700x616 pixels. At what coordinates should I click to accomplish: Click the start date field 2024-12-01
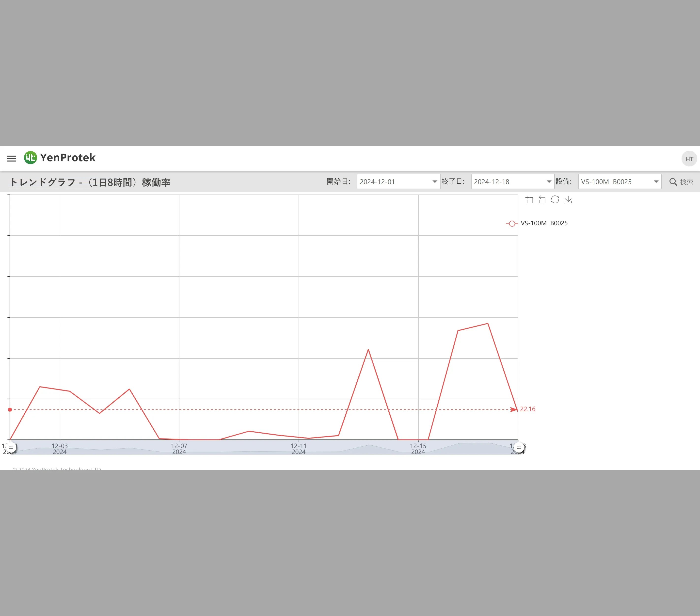tap(398, 182)
